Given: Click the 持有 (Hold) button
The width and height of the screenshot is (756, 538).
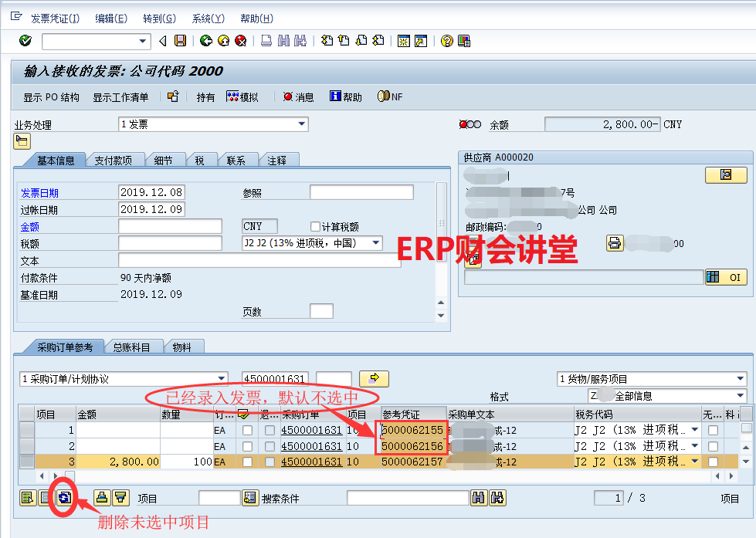Looking at the screenshot, I should point(205,97).
